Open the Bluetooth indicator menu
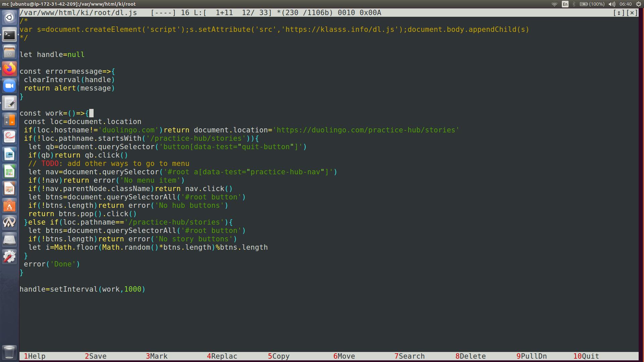644x362 pixels. [574, 4]
